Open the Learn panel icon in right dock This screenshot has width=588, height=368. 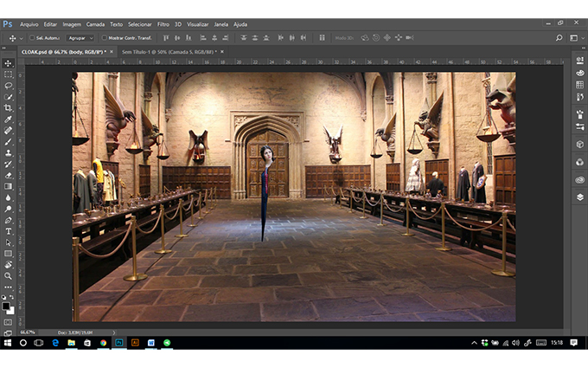click(579, 61)
